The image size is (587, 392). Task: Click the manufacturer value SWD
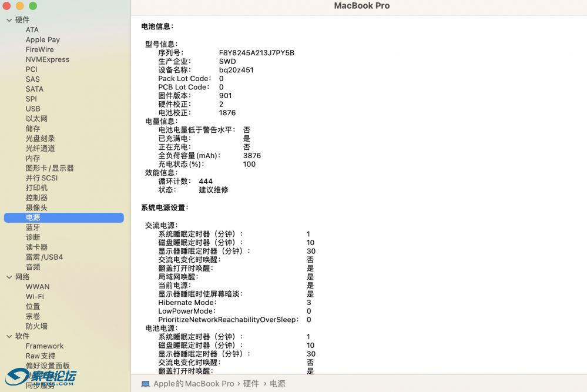(227, 61)
